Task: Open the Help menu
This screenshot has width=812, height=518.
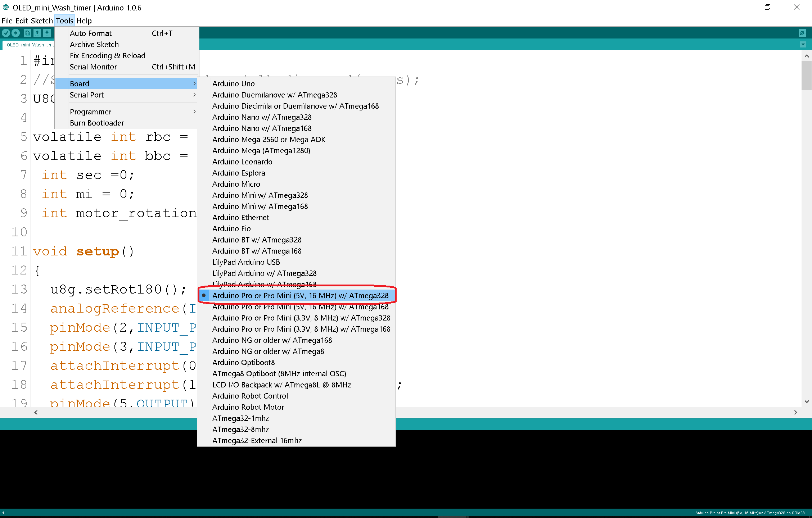Action: point(84,21)
